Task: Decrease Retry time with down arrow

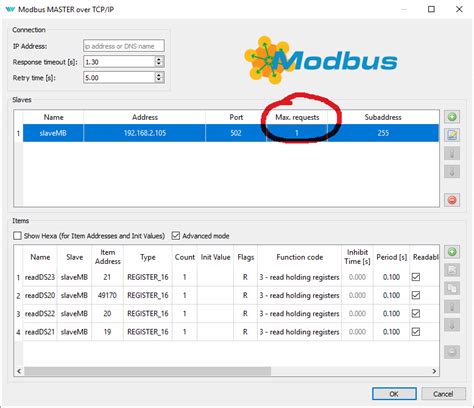Action: (159, 80)
